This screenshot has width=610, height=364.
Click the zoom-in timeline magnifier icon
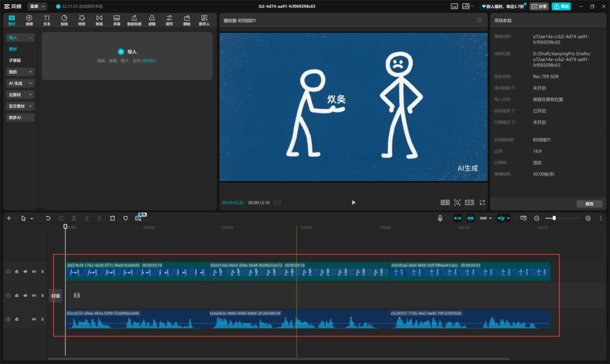click(x=588, y=218)
